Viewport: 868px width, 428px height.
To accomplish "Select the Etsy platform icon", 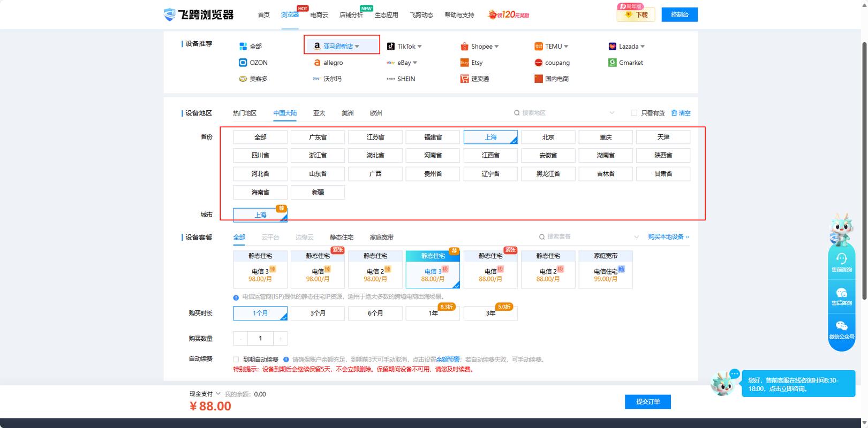I will (464, 63).
